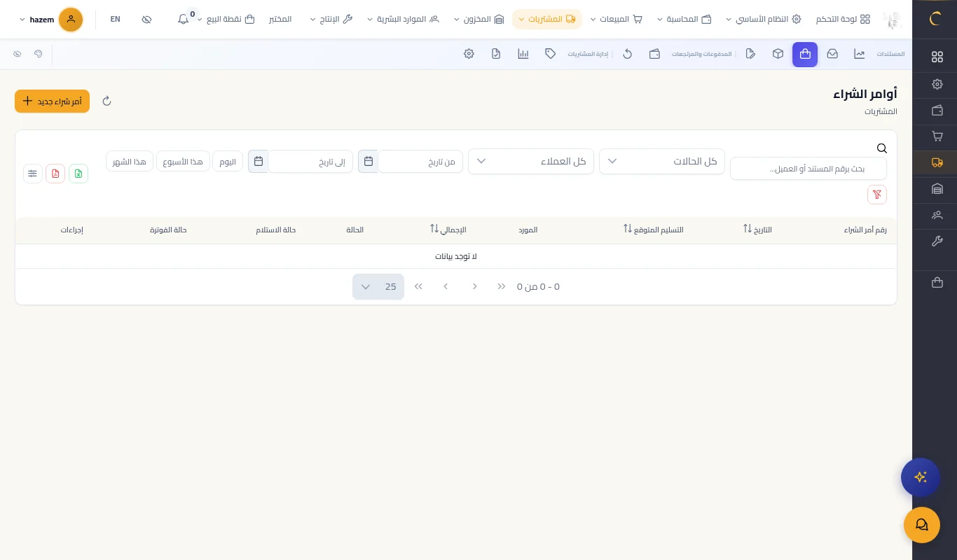Open the trend chart icon in sub-toolbar
This screenshot has width=957, height=560.
click(x=860, y=54)
